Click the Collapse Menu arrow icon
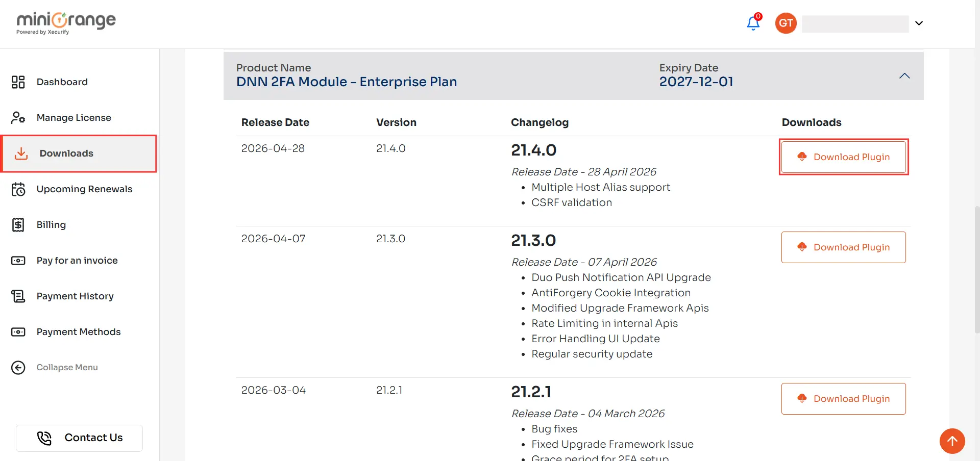980x461 pixels. click(x=18, y=368)
